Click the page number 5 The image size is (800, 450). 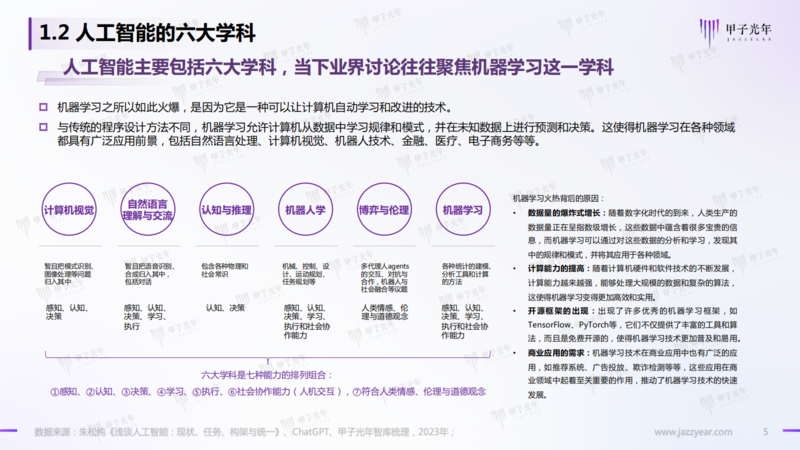[765, 432]
